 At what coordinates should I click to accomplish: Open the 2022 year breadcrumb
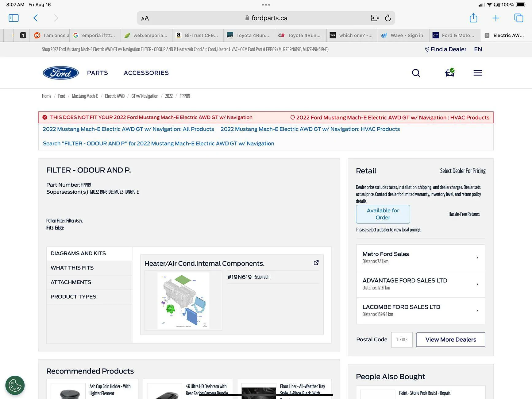click(169, 96)
